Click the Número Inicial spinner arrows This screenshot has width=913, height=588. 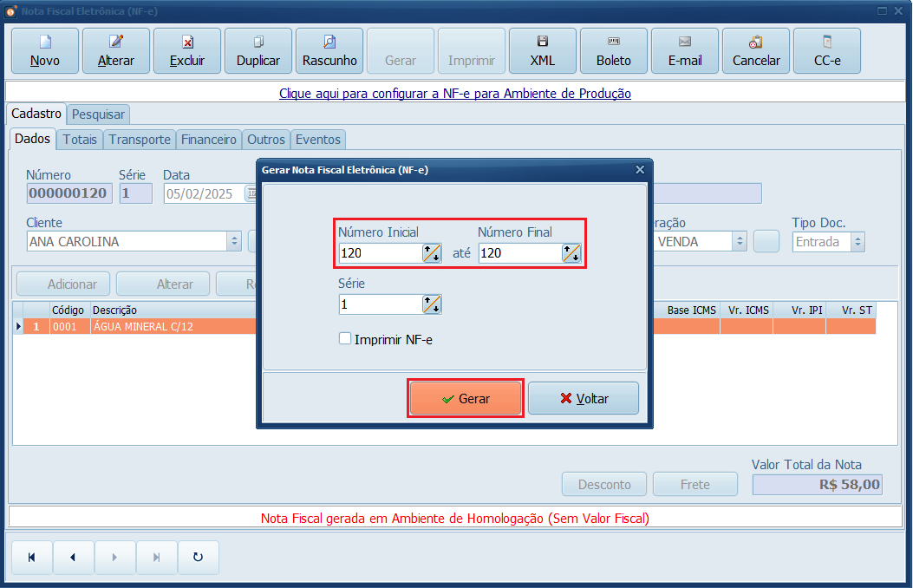click(x=432, y=253)
